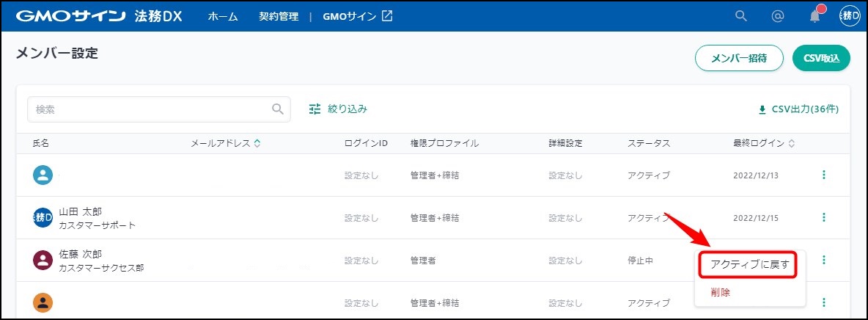Go to the ホーム navigation item
The height and width of the screenshot is (320, 868).
point(223,16)
